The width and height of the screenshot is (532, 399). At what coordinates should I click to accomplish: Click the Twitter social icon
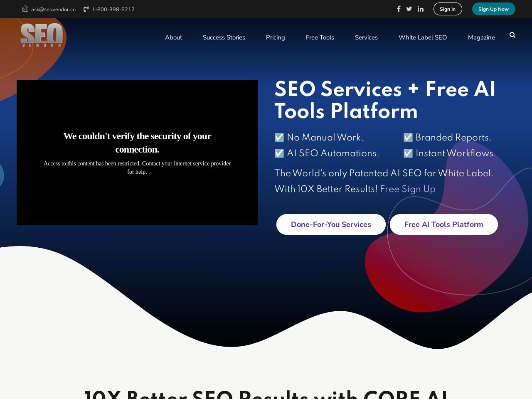(409, 9)
